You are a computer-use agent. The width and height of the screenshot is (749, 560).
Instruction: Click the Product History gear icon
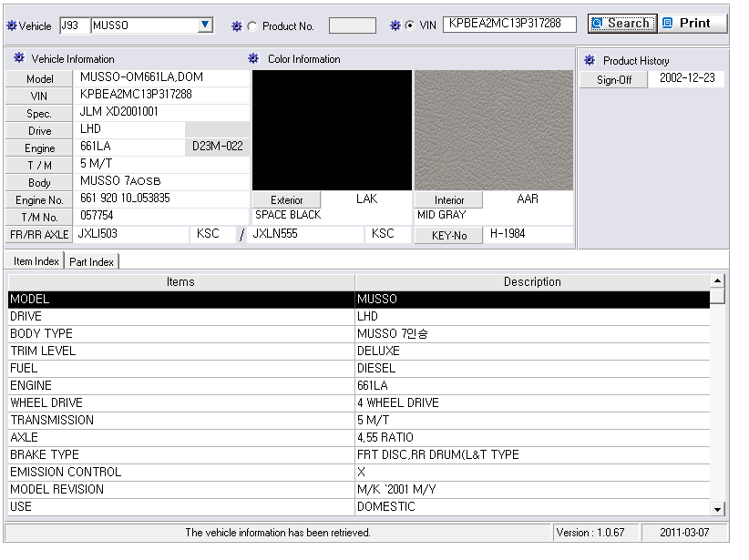pos(590,60)
